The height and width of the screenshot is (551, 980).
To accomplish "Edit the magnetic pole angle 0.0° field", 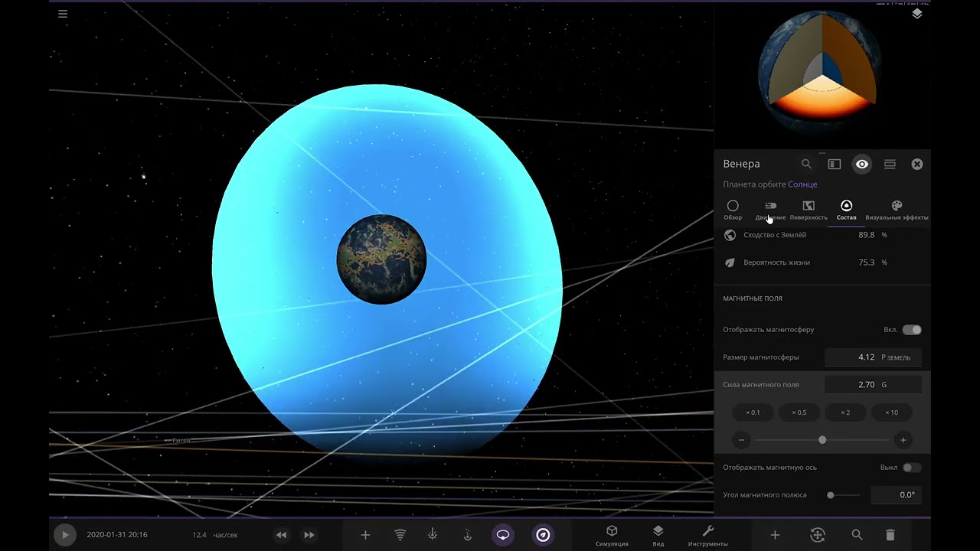I will pyautogui.click(x=896, y=495).
